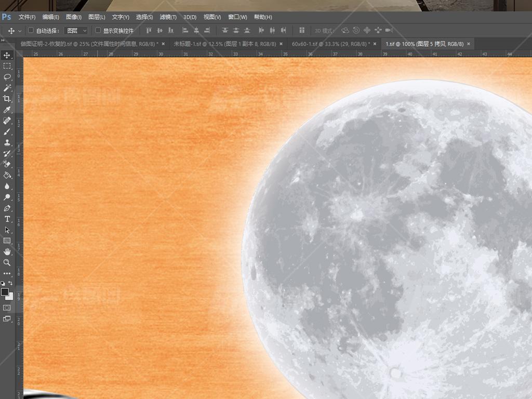Distribute vertical centers in options bar
532x399 pixels.
click(236, 31)
